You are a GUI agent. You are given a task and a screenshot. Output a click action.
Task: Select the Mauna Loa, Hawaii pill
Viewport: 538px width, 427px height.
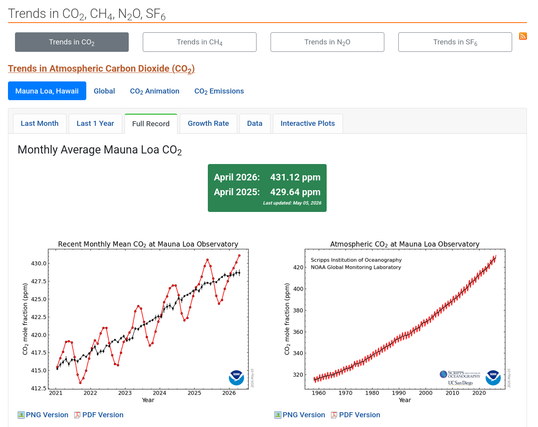tap(47, 91)
